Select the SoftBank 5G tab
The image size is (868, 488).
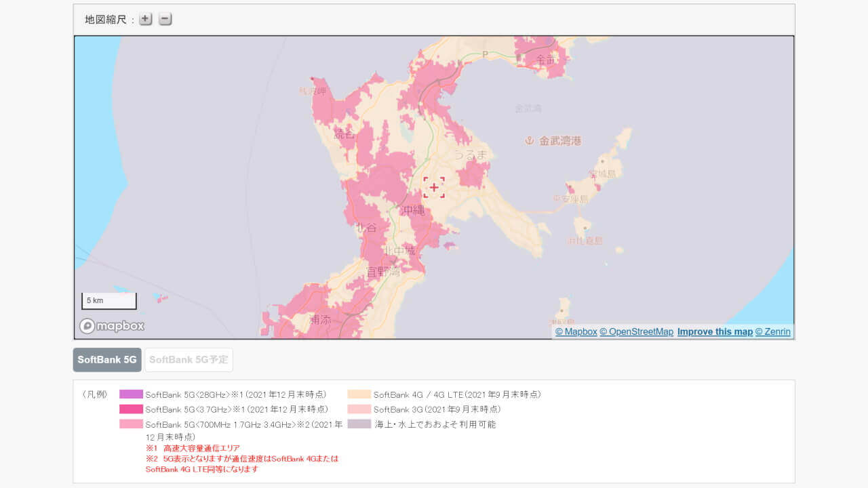(x=106, y=360)
